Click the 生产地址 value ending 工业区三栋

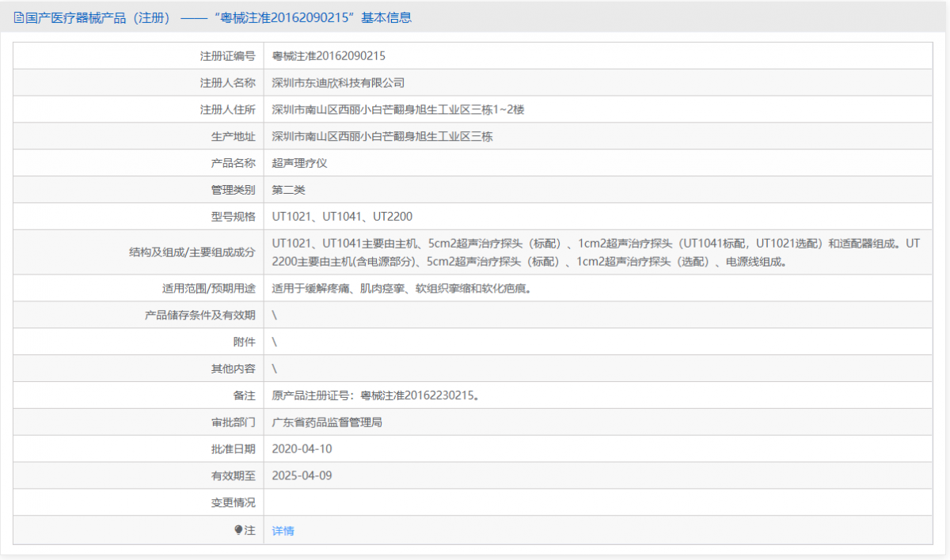pos(382,137)
